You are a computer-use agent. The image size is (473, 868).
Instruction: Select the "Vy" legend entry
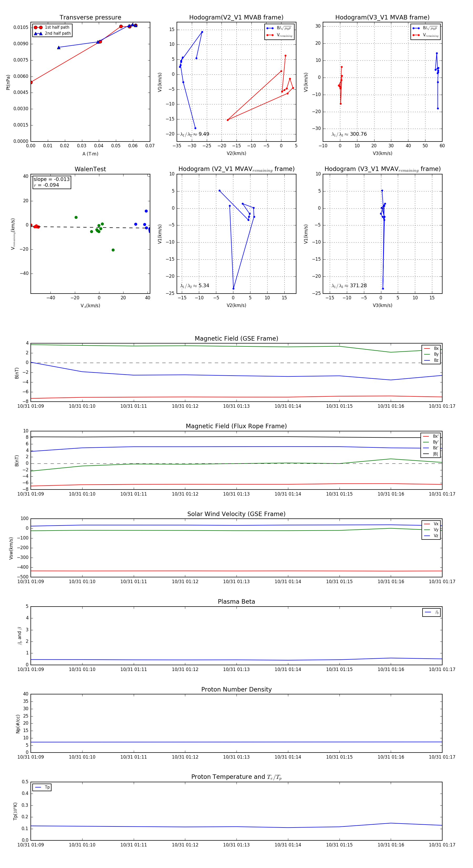[431, 530]
